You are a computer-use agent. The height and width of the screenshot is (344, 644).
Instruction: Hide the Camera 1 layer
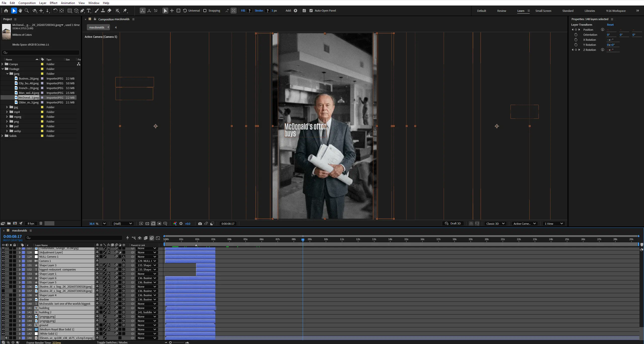3,261
